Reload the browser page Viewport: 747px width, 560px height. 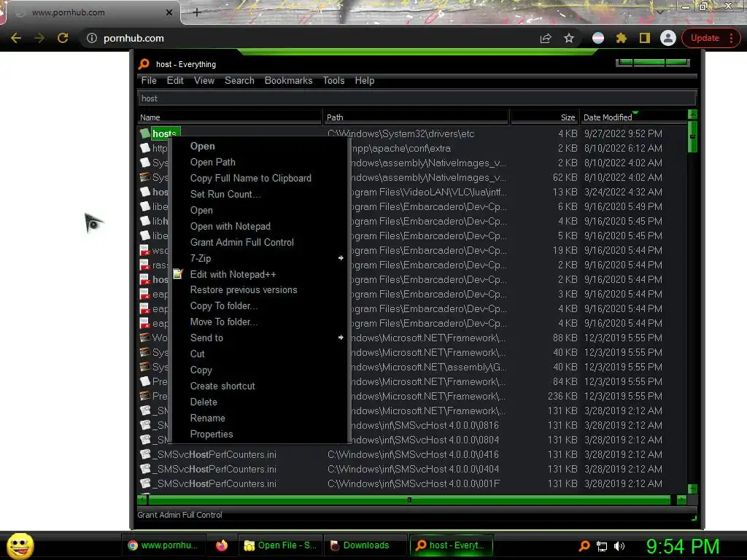point(63,38)
